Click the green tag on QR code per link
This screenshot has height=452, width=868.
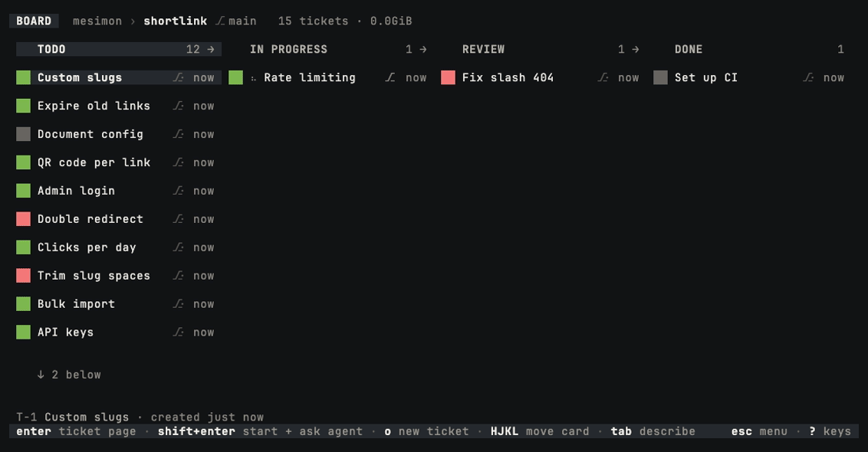pyautogui.click(x=23, y=162)
